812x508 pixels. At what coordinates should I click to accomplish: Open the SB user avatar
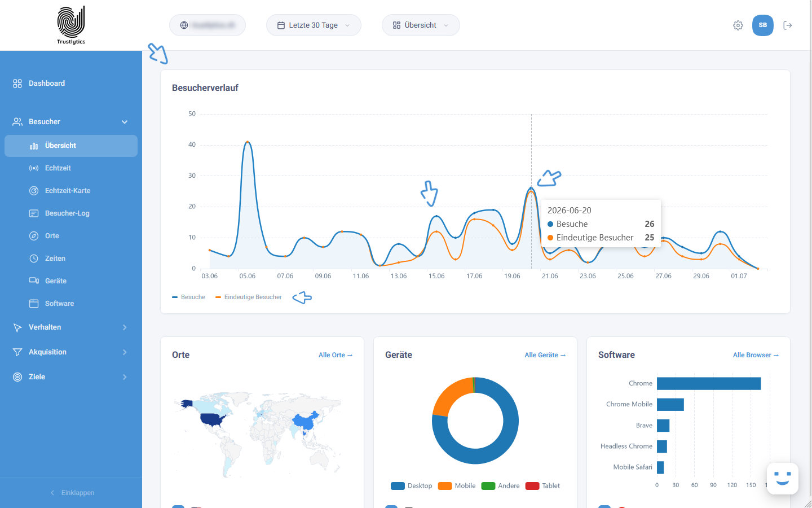(763, 25)
